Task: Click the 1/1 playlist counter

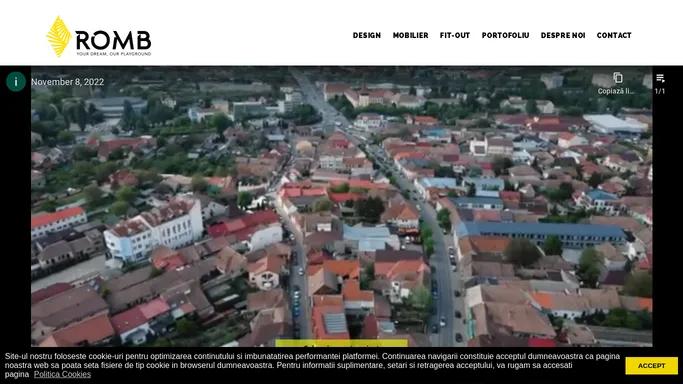Action: click(x=660, y=91)
